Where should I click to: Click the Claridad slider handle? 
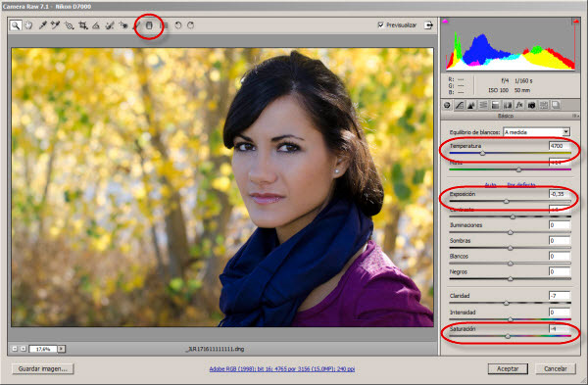click(507, 303)
